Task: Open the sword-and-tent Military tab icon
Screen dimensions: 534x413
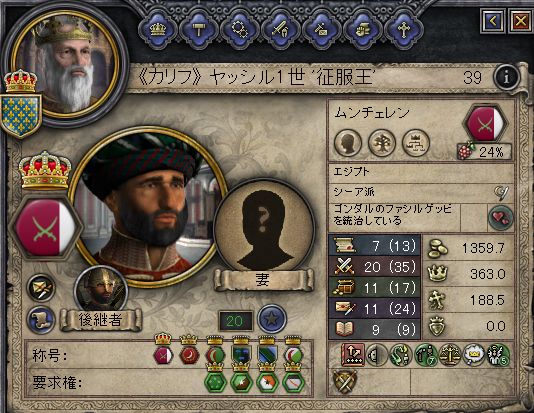Action: click(280, 29)
